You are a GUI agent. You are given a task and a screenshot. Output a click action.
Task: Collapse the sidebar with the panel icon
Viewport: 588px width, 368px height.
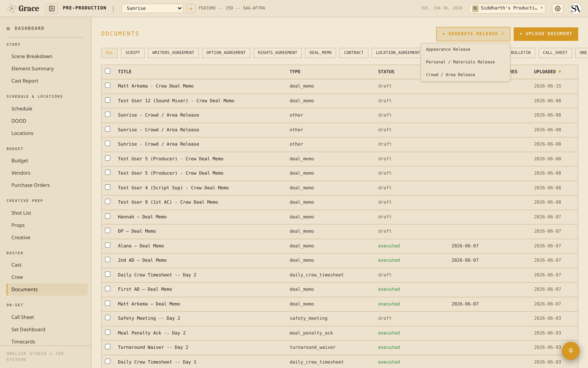click(52, 9)
